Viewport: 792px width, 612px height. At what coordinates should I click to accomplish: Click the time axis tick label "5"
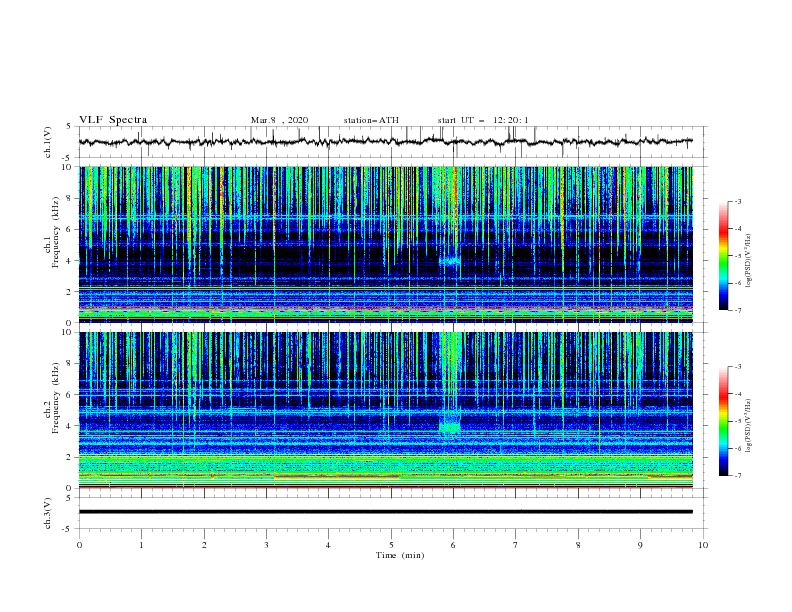(391, 545)
